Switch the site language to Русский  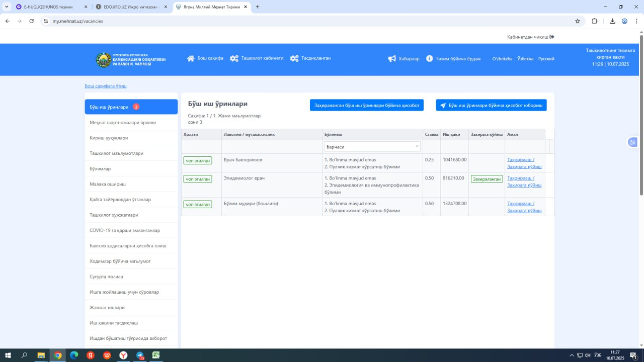point(546,59)
